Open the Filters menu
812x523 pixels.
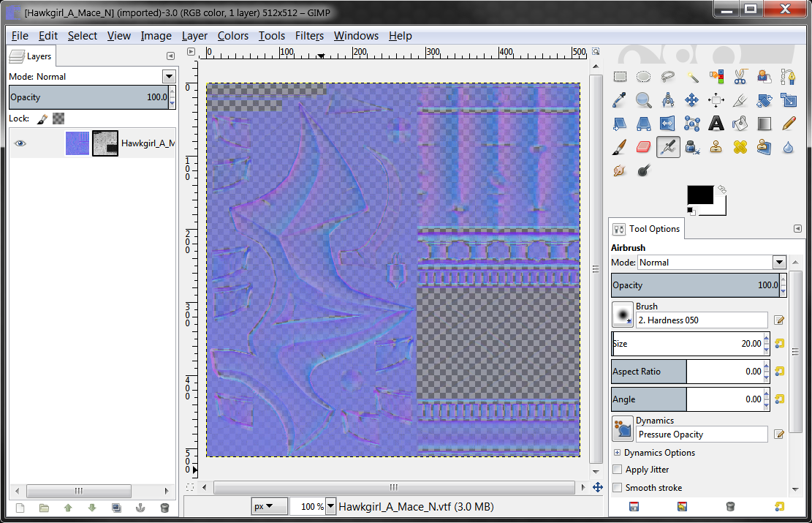click(x=309, y=36)
